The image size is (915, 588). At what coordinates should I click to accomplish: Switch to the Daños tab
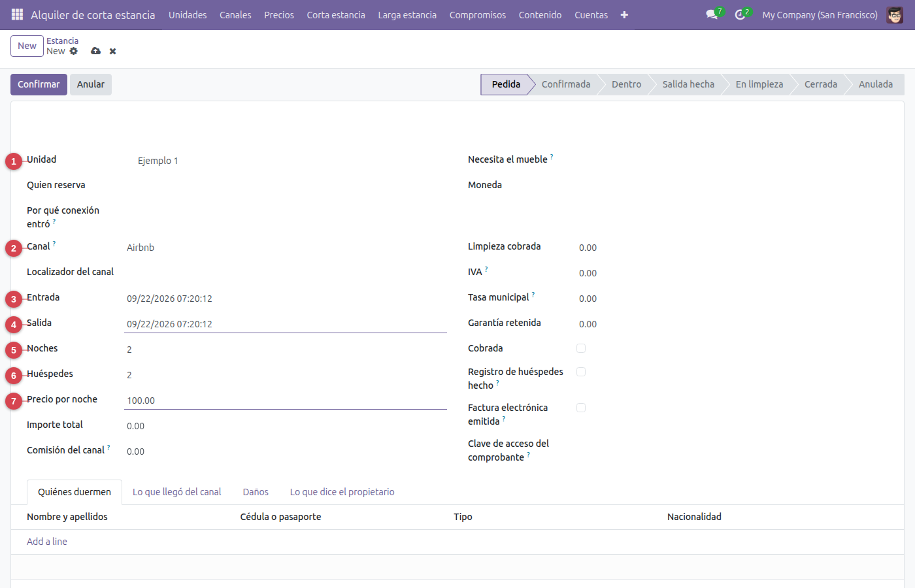pyautogui.click(x=256, y=492)
